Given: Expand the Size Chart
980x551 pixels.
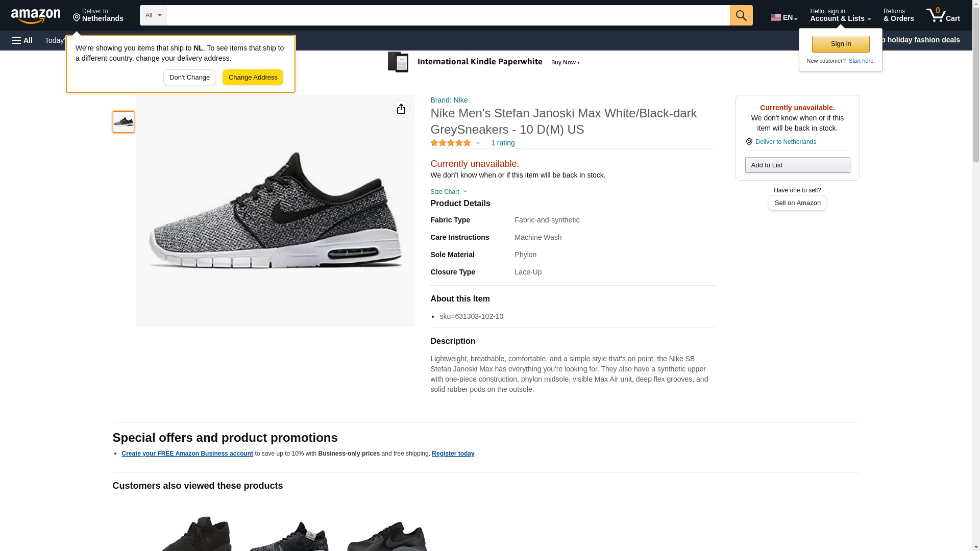Looking at the screenshot, I should tap(449, 192).
